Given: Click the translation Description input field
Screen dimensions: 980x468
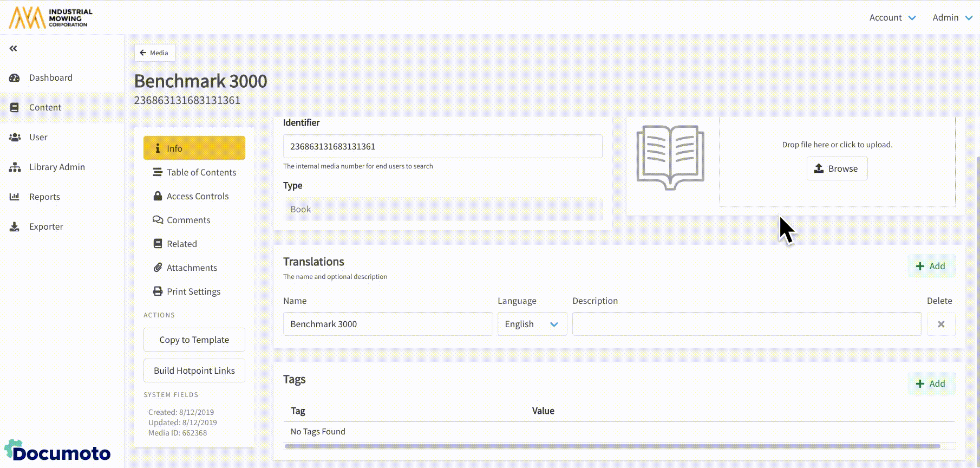Looking at the screenshot, I should pos(746,324).
